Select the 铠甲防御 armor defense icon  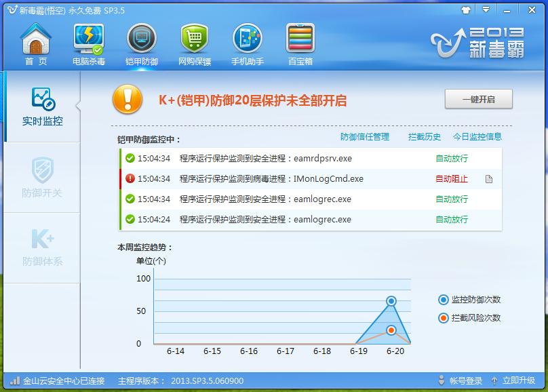[x=142, y=44]
